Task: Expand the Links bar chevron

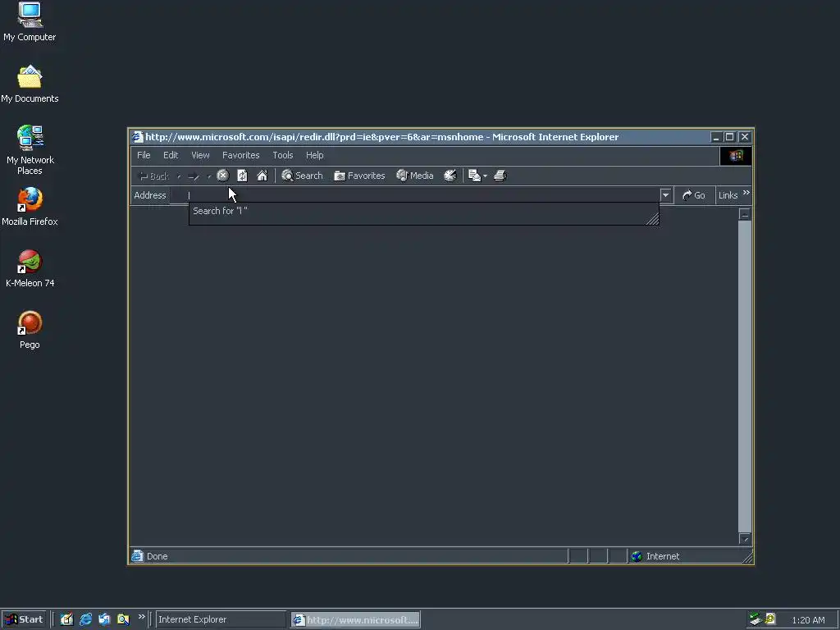Action: (x=746, y=193)
